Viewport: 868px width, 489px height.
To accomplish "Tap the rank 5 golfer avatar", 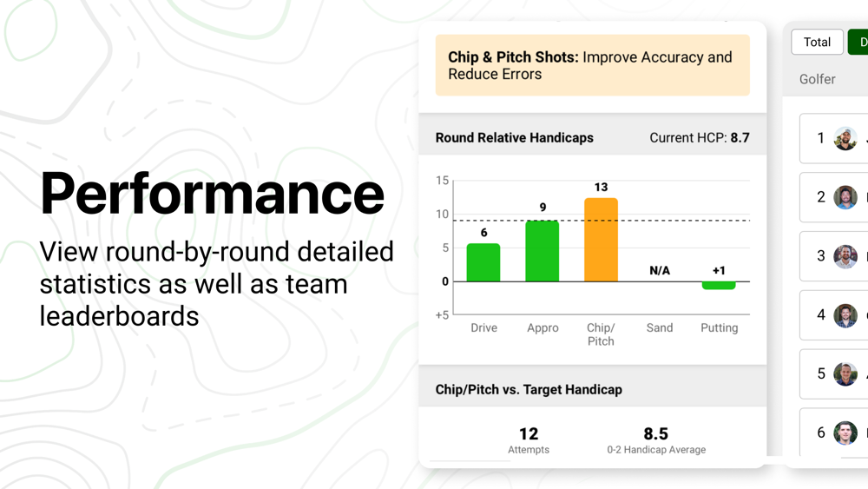I will click(845, 373).
